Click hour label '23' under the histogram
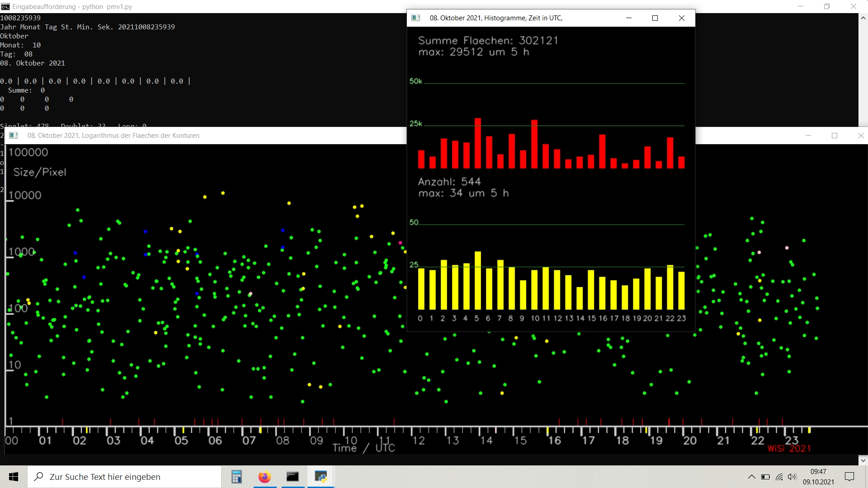The width and height of the screenshot is (868, 488). tap(682, 319)
